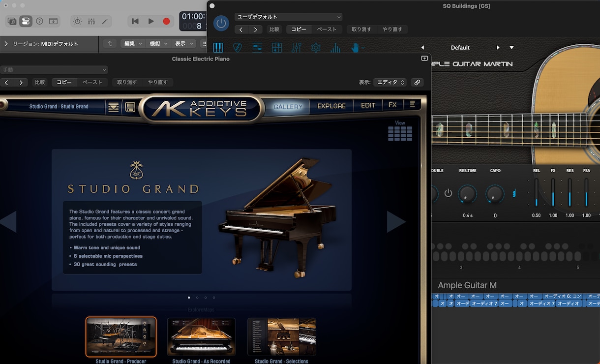Screen dimensions: 600x364
Task: Adjust the RES.TIME knob in Ample Guitar
Action: (x=467, y=194)
